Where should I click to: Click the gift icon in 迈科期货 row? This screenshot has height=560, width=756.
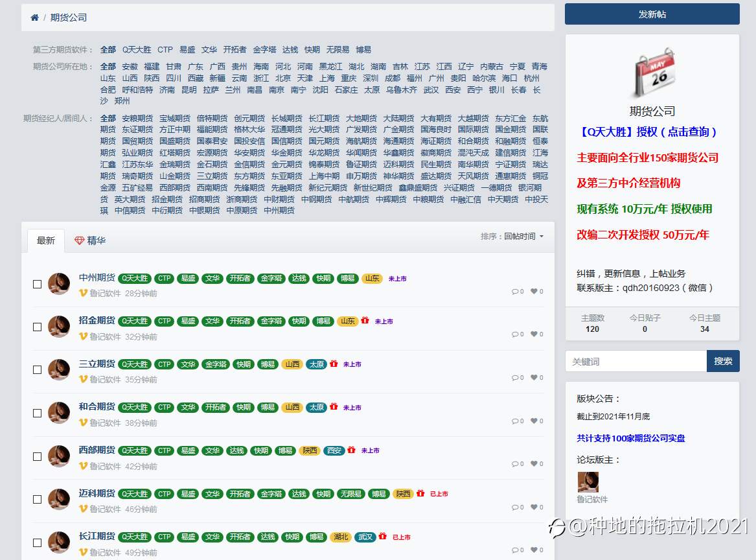pos(420,493)
